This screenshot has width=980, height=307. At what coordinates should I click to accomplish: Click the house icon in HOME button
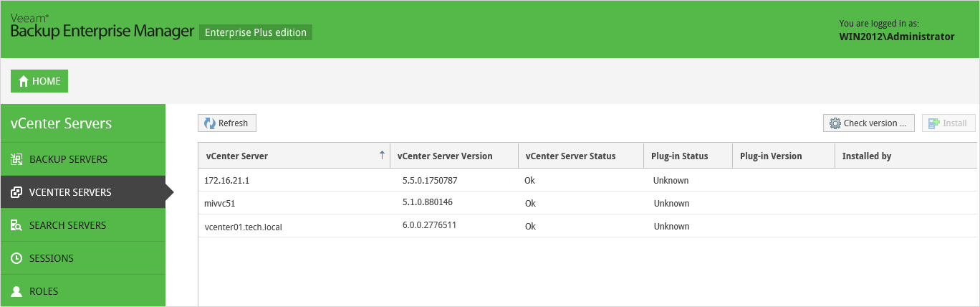[x=23, y=82]
